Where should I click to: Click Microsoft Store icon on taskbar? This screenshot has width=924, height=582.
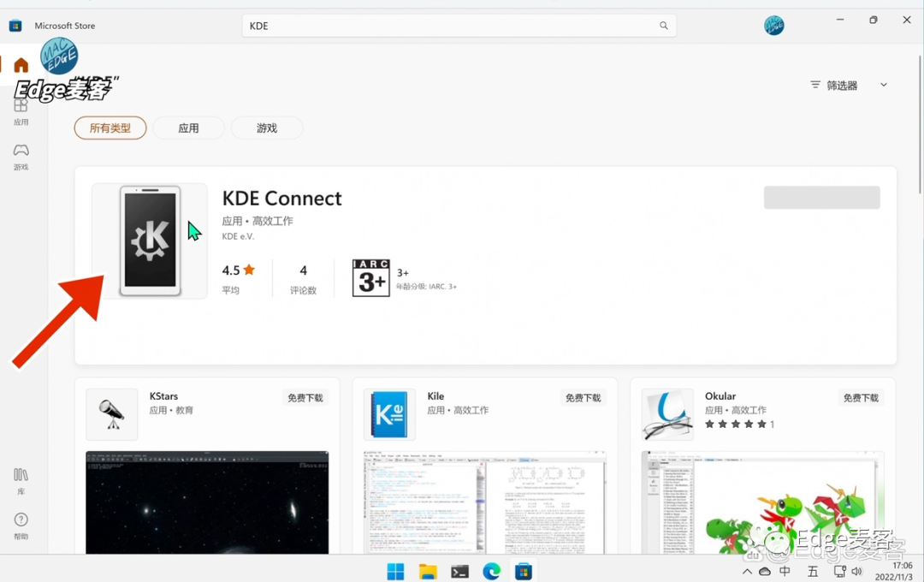524,572
